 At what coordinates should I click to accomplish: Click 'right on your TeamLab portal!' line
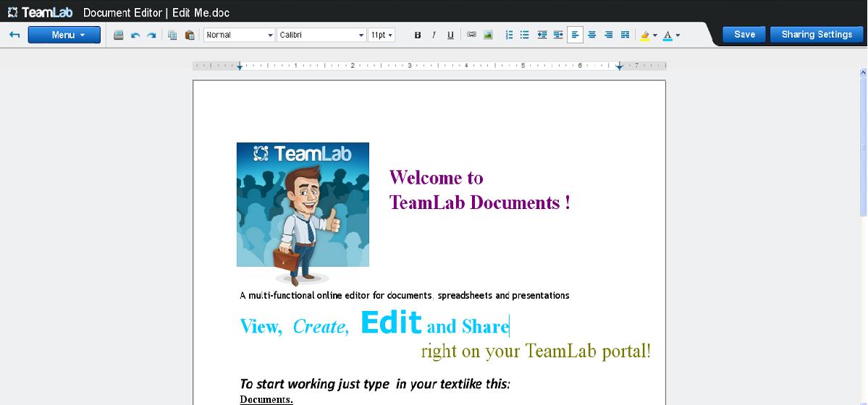pyautogui.click(x=536, y=351)
